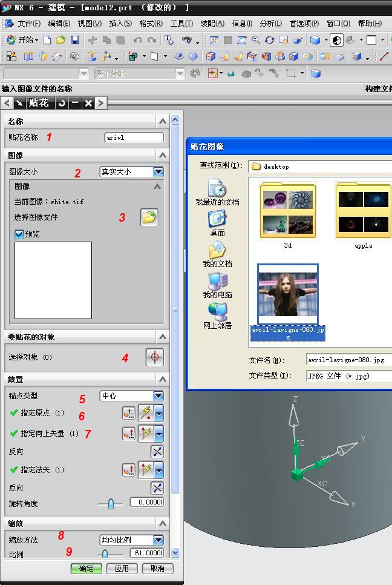
Task: Adjust the 旋转角度 slider handle
Action: coord(111,504)
